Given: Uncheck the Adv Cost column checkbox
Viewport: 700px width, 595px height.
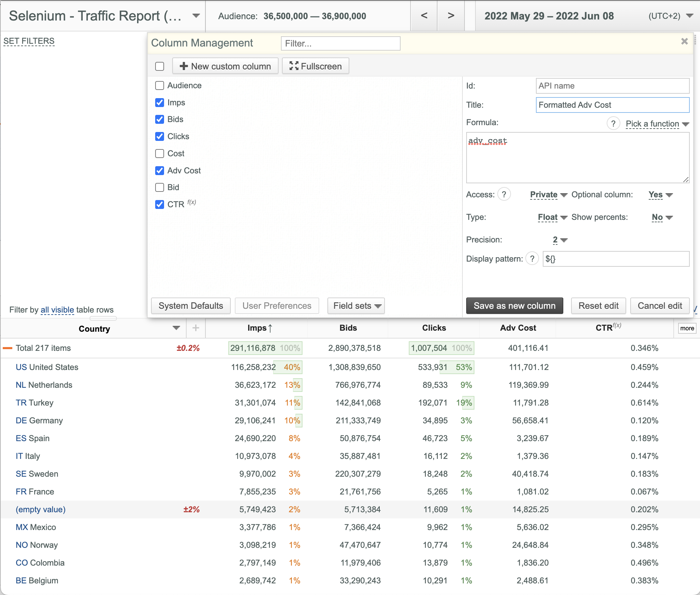Looking at the screenshot, I should click(x=160, y=171).
